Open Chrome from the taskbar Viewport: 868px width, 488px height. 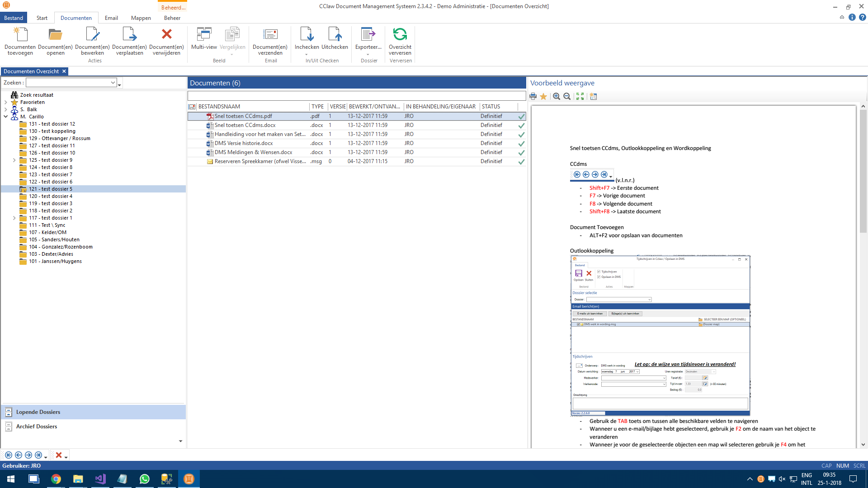click(x=56, y=479)
